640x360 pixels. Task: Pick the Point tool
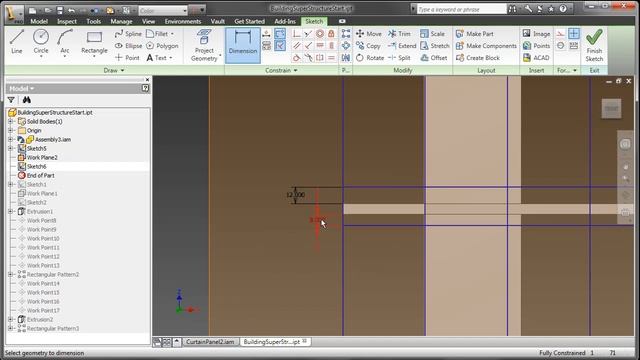[x=127, y=58]
